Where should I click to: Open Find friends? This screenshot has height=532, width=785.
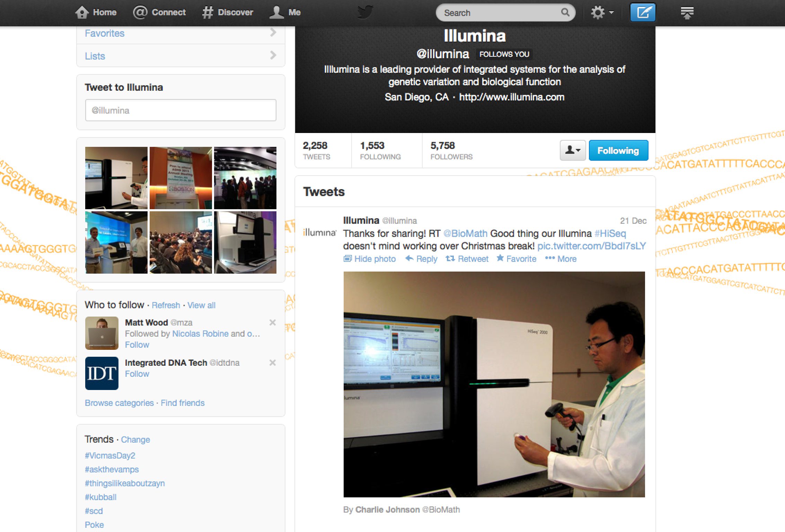pos(183,403)
